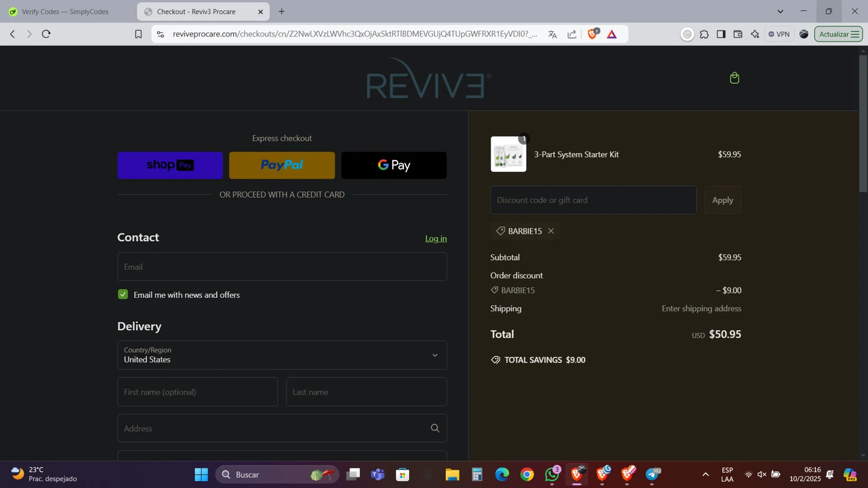The height and width of the screenshot is (488, 868).
Task: Focus the First name (optional) field
Action: 197,392
